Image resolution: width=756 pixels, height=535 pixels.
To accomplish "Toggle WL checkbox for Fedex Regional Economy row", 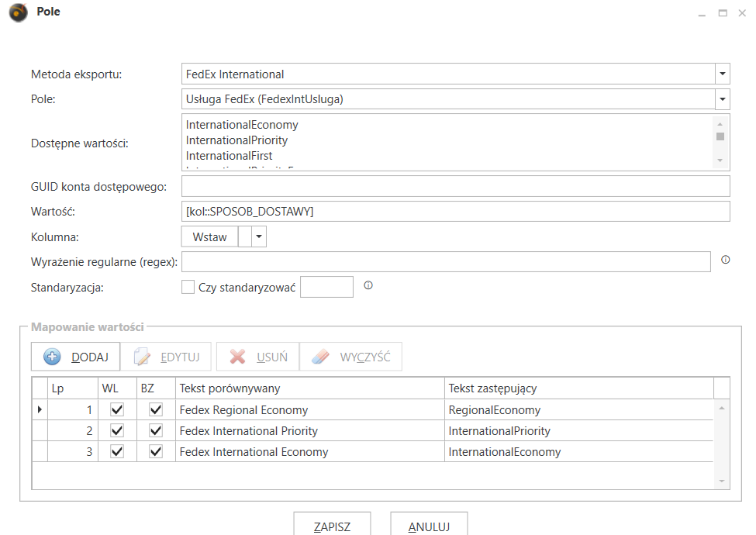I will click(x=117, y=409).
